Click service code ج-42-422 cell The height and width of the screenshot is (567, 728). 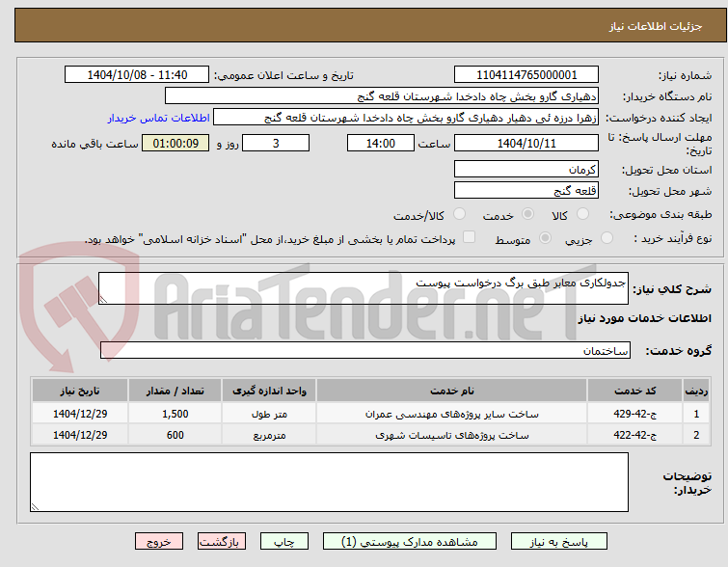[x=634, y=435]
